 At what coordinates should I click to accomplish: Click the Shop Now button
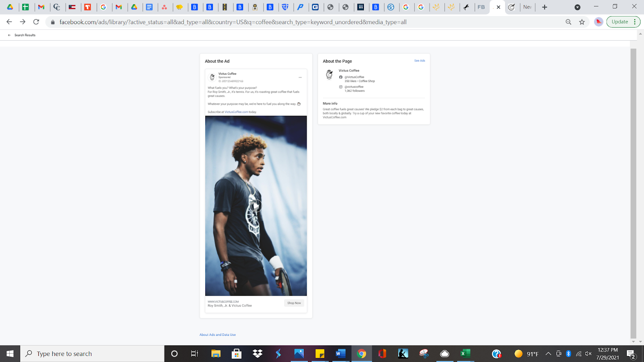point(294,303)
